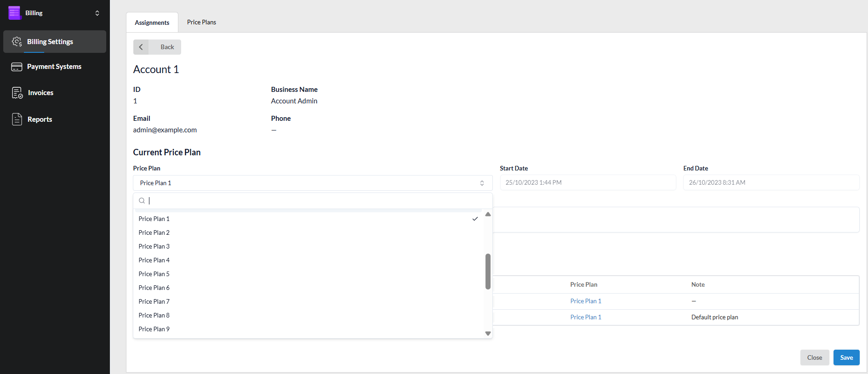Select Price Plan 9 option

coord(154,329)
